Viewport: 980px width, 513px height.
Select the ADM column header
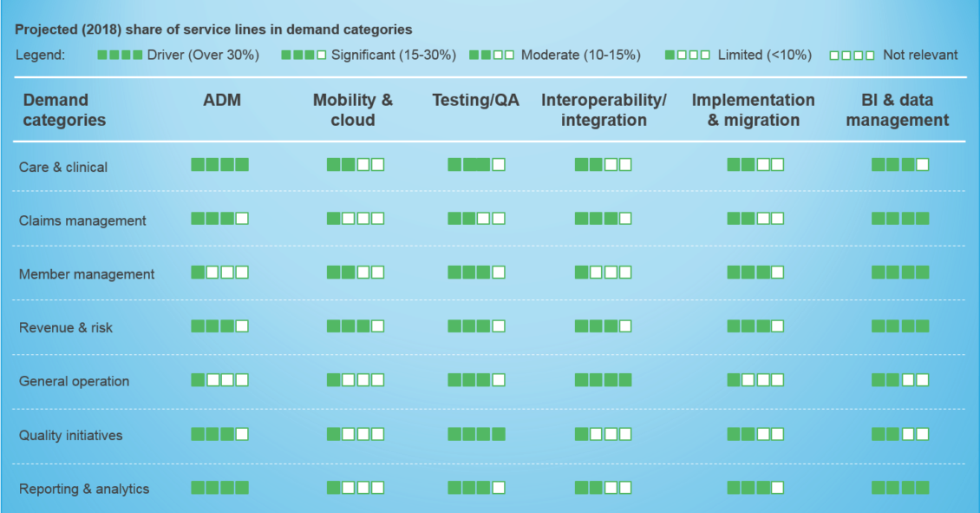coord(222,100)
